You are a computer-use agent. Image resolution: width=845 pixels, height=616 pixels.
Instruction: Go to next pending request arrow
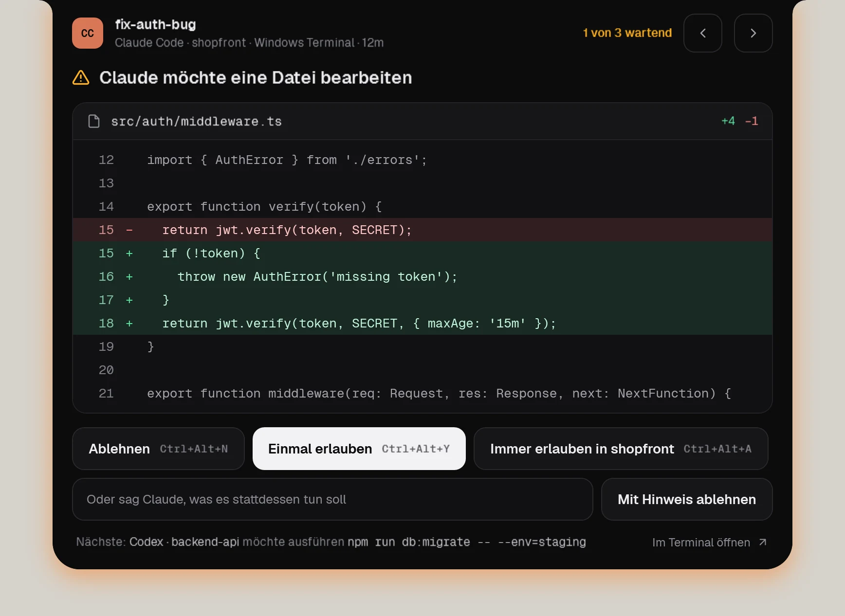pyautogui.click(x=753, y=33)
